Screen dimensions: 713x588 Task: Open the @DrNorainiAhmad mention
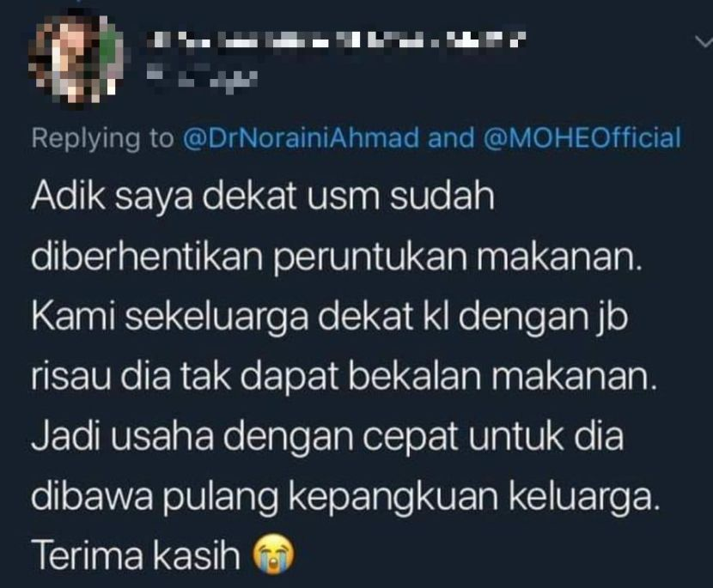(300, 138)
